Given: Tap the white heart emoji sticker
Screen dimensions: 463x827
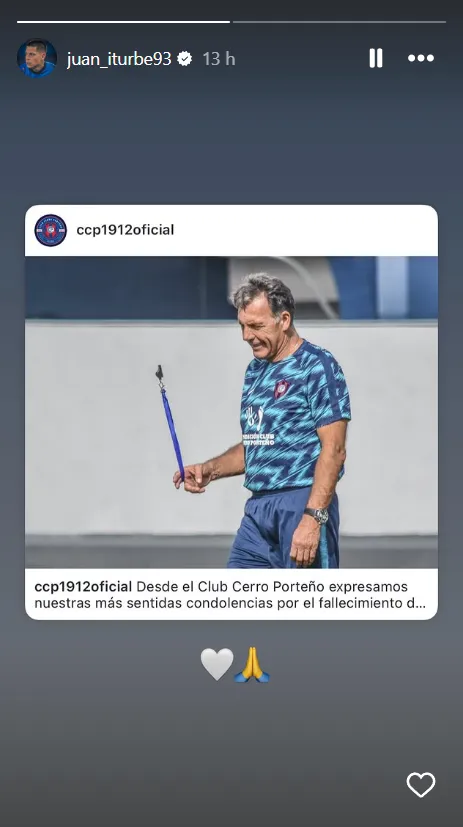Looking at the screenshot, I should [x=217, y=664].
